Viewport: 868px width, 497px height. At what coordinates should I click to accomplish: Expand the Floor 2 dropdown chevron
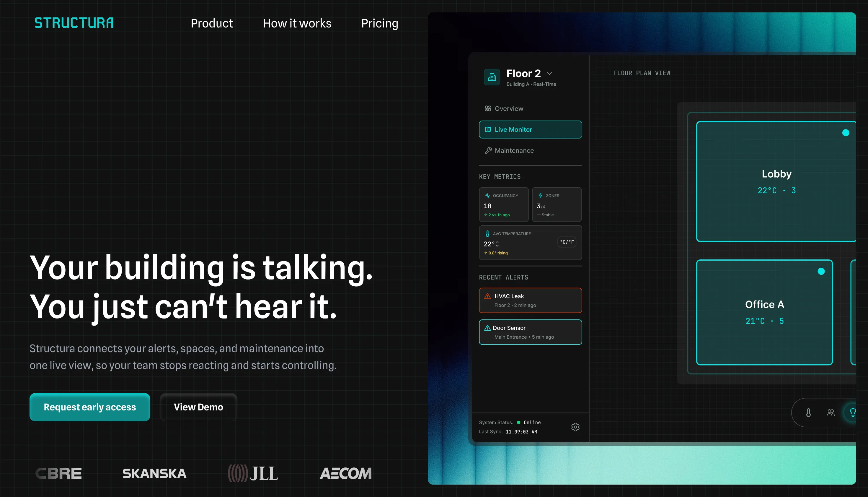(549, 73)
